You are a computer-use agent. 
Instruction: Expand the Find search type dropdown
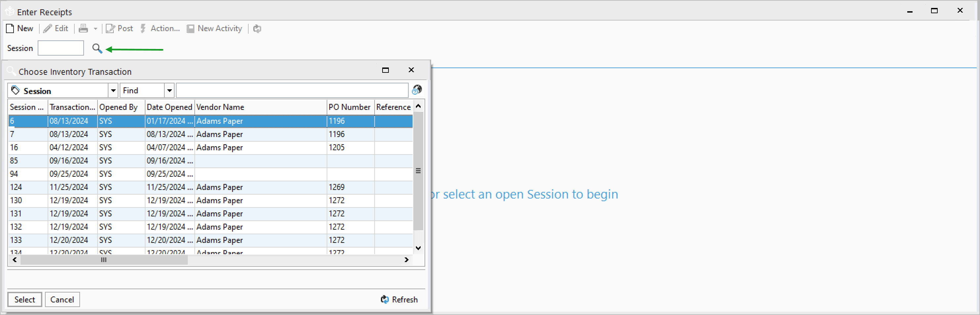coord(169,91)
